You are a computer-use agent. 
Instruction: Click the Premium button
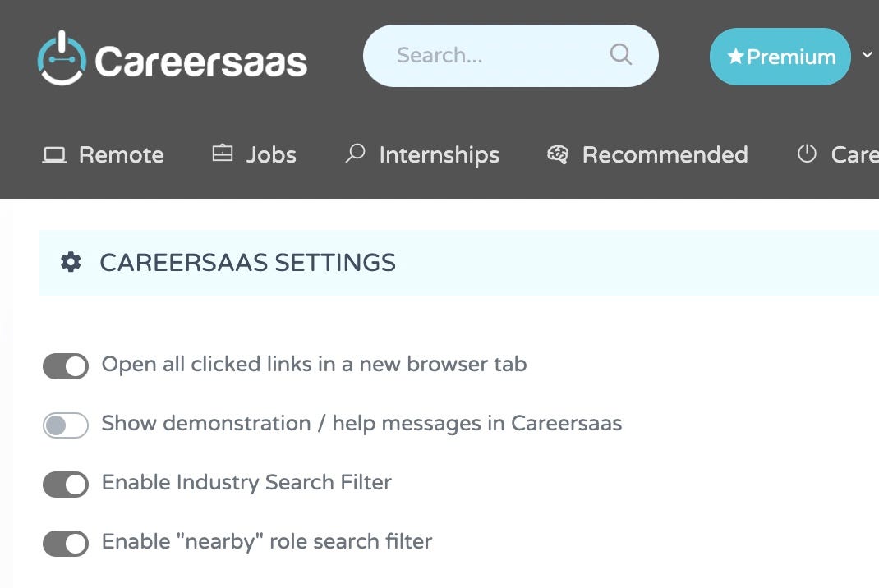pyautogui.click(x=780, y=57)
